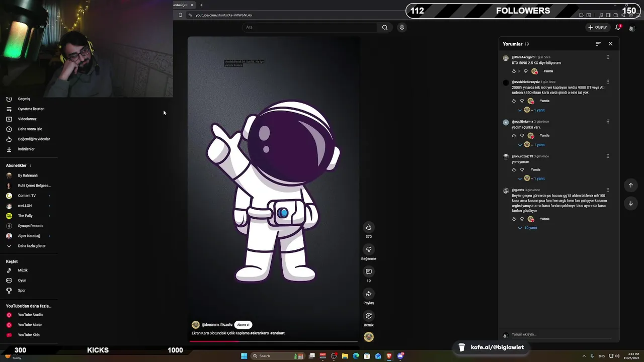
Task: Open the @donanım_filozofu channel link
Action: [217, 325]
